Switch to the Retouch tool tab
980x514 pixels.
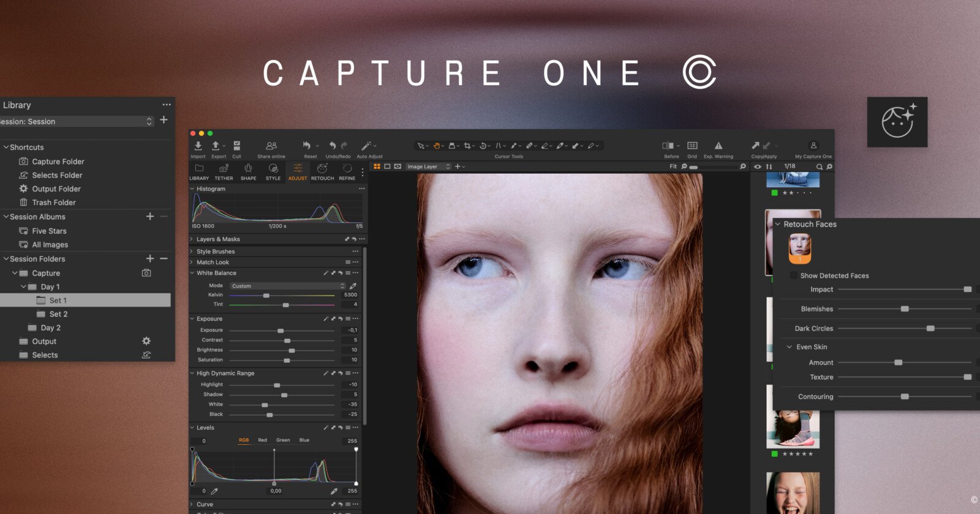click(322, 170)
